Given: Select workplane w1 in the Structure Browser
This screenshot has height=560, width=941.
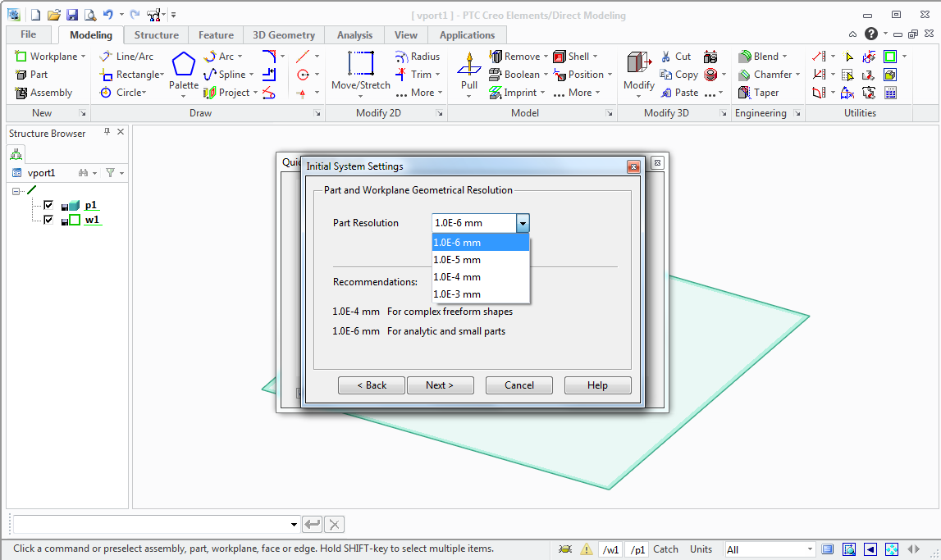Looking at the screenshot, I should pos(92,220).
